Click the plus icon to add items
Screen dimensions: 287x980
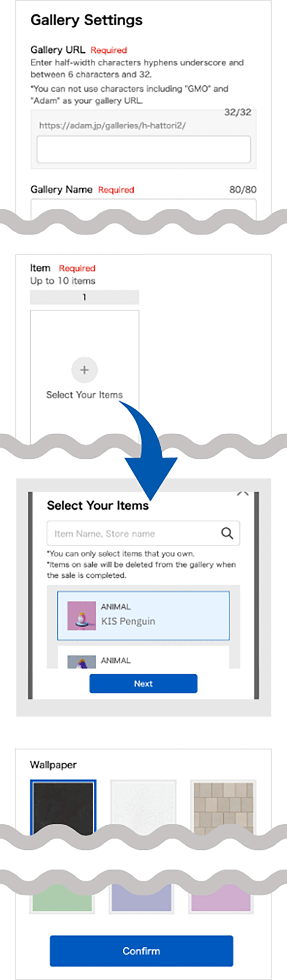click(84, 370)
